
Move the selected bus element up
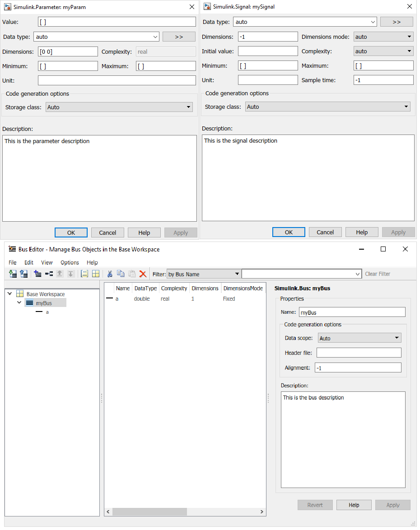point(60,274)
